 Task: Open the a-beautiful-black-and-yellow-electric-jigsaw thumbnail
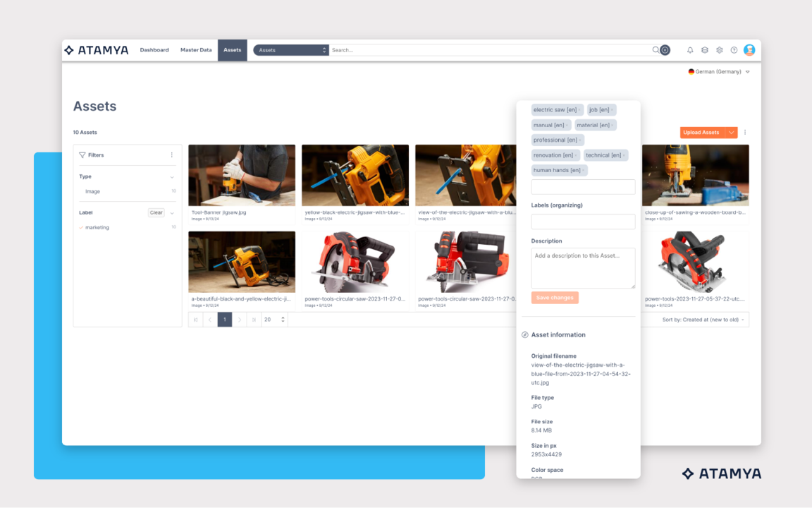tap(242, 262)
